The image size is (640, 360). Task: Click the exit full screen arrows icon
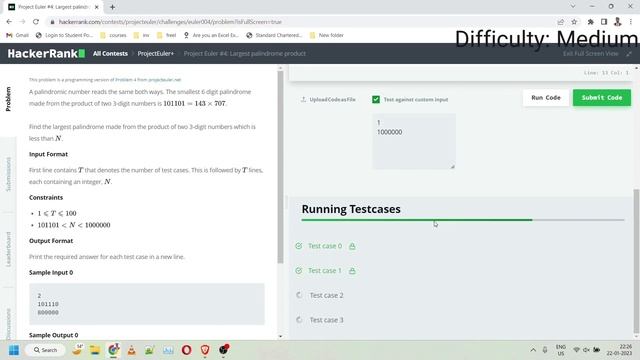tap(629, 53)
